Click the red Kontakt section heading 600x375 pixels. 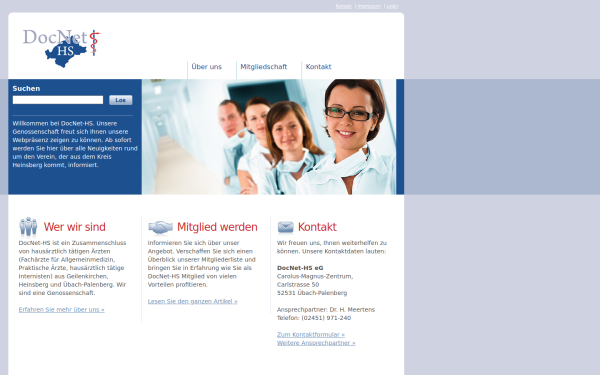coord(317,227)
